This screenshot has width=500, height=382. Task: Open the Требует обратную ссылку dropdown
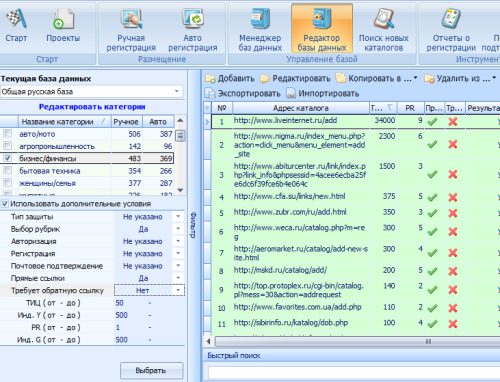(x=178, y=290)
